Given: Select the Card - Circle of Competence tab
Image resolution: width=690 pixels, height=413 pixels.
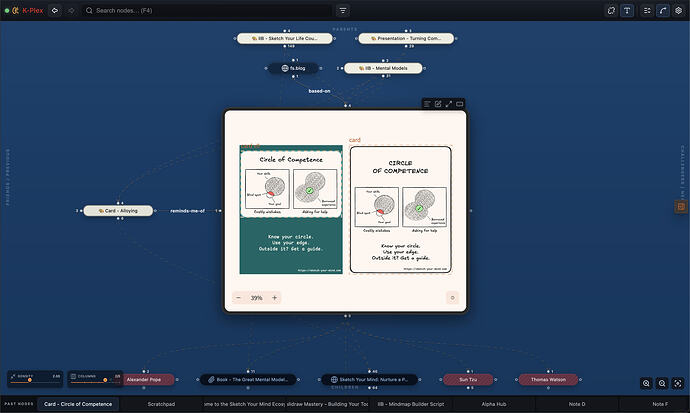Looking at the screenshot, I should coord(78,404).
